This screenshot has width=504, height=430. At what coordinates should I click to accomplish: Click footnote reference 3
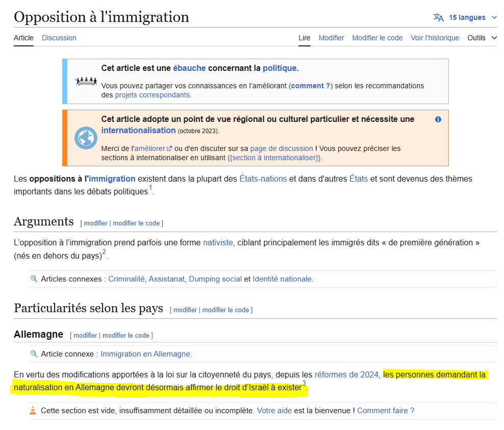[304, 384]
